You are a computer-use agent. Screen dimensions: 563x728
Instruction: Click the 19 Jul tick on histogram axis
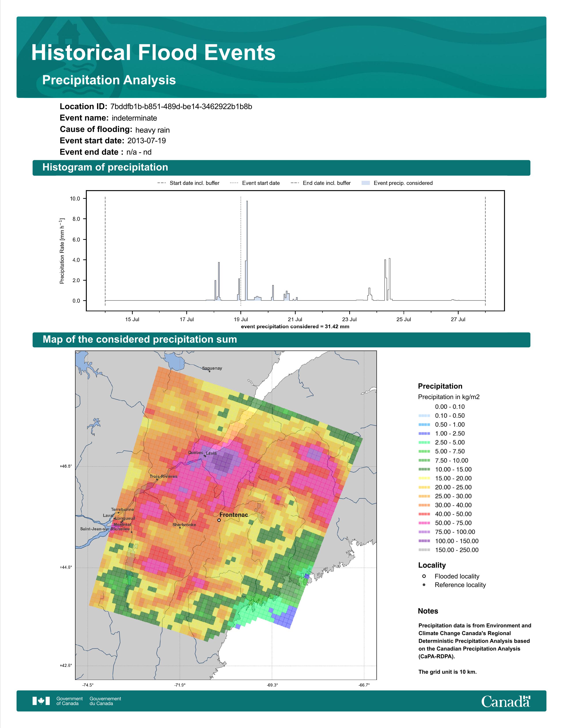241,319
